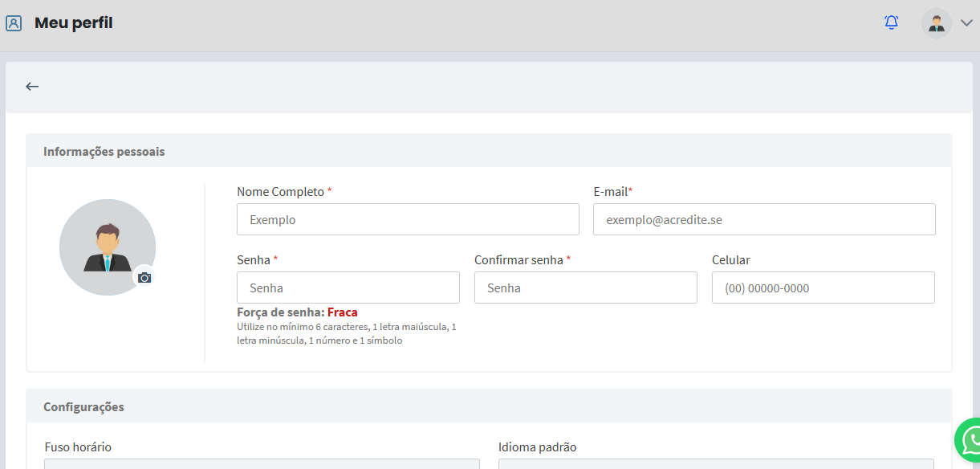Click the Confirmar senha field
The width and height of the screenshot is (980, 469).
[585, 288]
